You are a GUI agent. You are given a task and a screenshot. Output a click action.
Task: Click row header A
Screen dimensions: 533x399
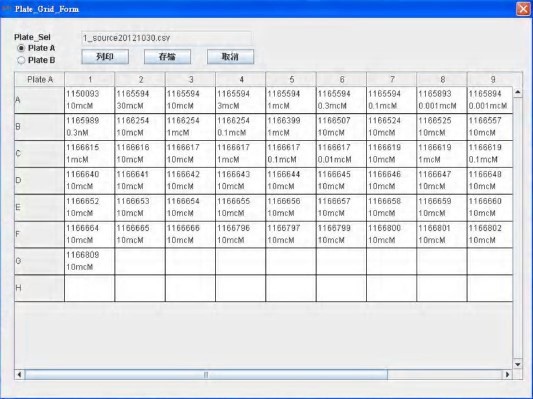coord(39,100)
